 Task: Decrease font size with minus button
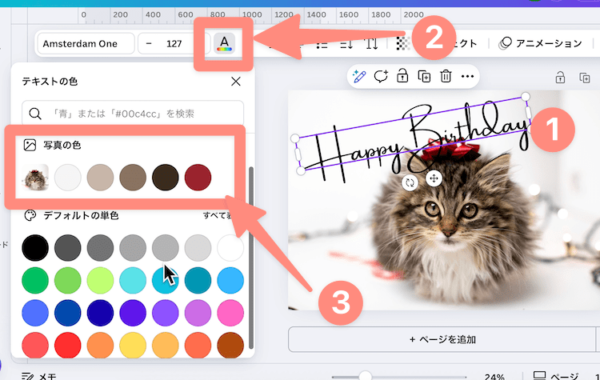[149, 44]
